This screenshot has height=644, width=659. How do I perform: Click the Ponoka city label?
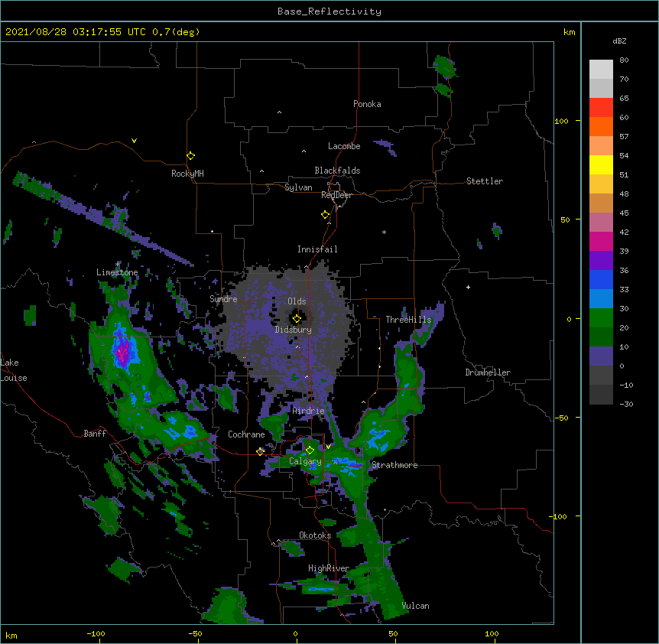[367, 104]
